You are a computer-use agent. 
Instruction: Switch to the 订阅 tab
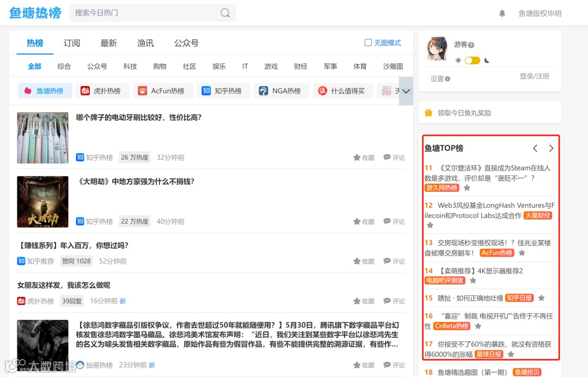coord(72,43)
